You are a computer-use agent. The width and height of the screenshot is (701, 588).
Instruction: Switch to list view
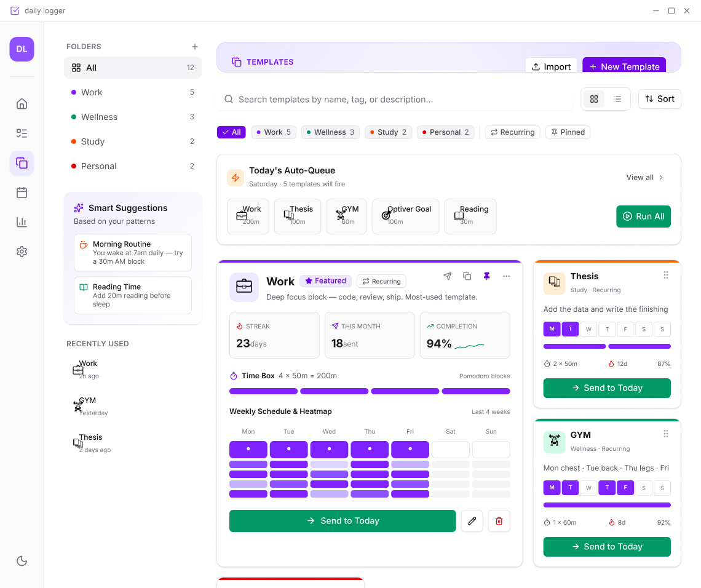617,99
